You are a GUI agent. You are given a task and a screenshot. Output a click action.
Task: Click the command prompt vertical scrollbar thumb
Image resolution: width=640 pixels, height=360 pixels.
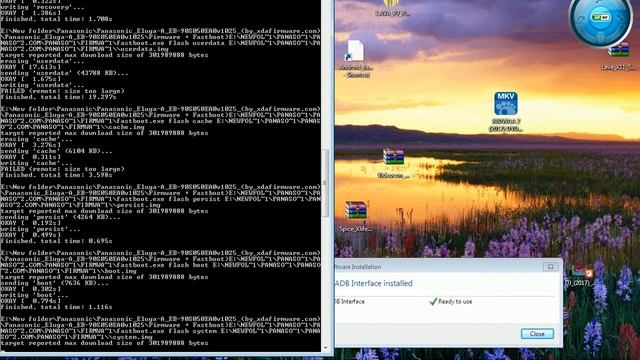click(325, 183)
